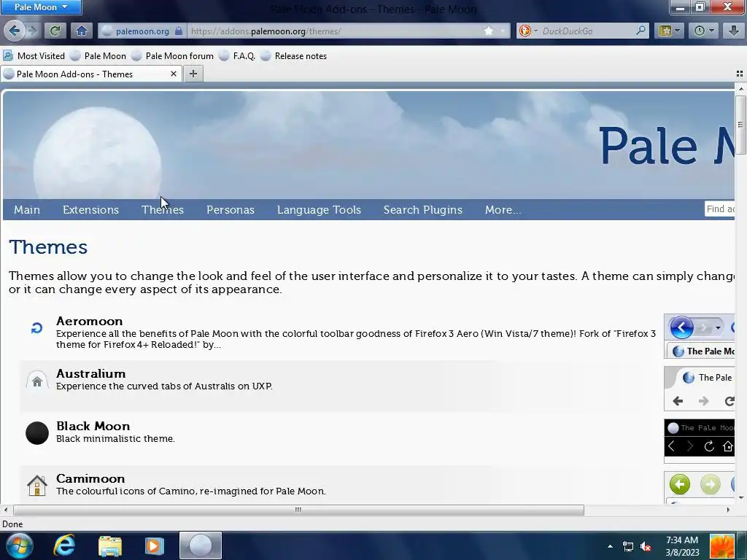The height and width of the screenshot is (560, 747).
Task: Click the network tray icon
Action: (x=628, y=547)
